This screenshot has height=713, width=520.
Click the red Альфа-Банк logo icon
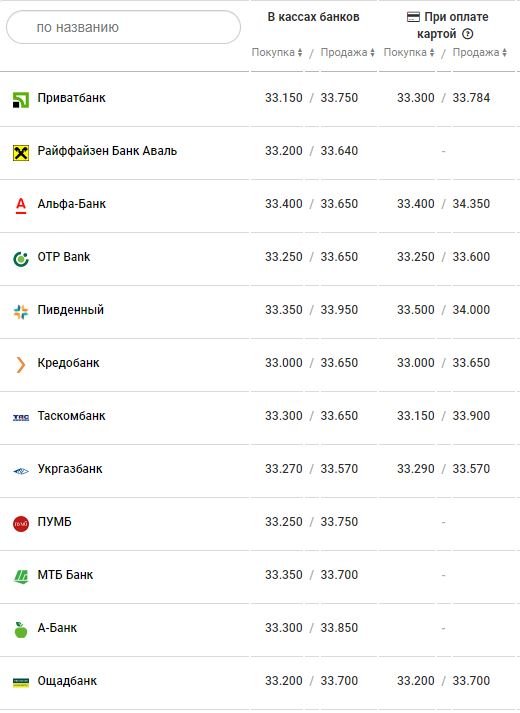pos(21,205)
